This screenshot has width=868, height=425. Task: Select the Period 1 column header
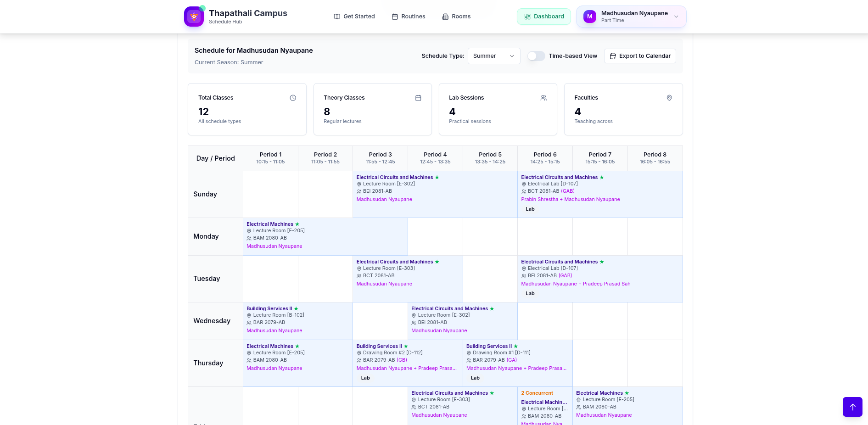(270, 158)
